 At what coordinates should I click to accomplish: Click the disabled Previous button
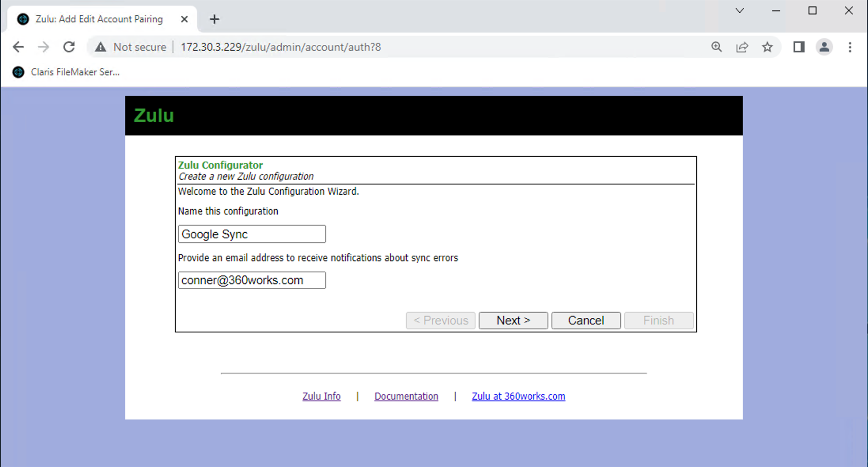click(440, 320)
